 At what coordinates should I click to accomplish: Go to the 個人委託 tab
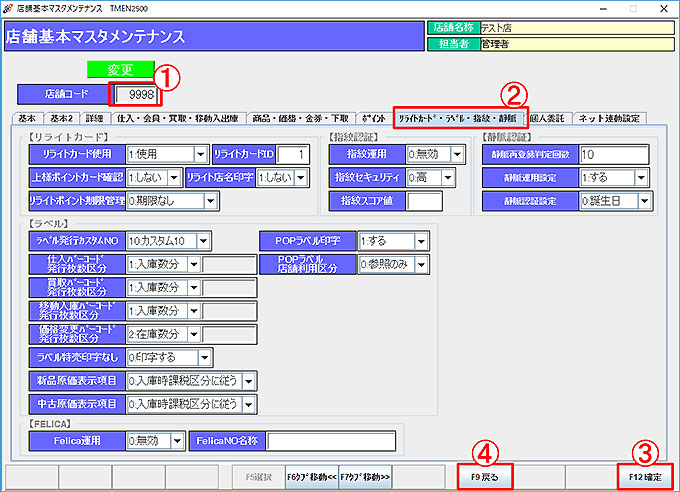(x=548, y=118)
